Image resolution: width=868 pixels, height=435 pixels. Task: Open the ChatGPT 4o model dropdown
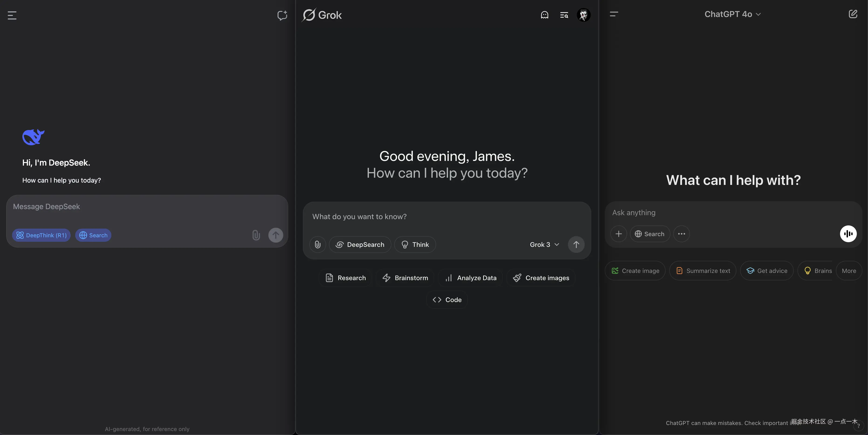point(732,14)
